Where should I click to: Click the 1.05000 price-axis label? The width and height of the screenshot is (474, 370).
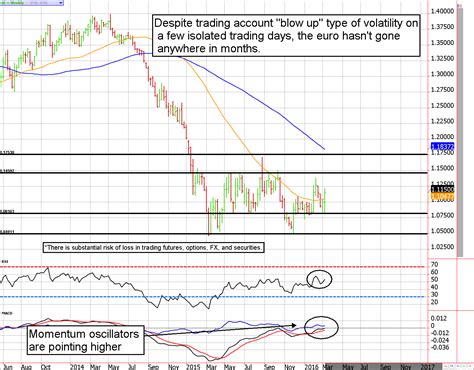click(x=442, y=231)
